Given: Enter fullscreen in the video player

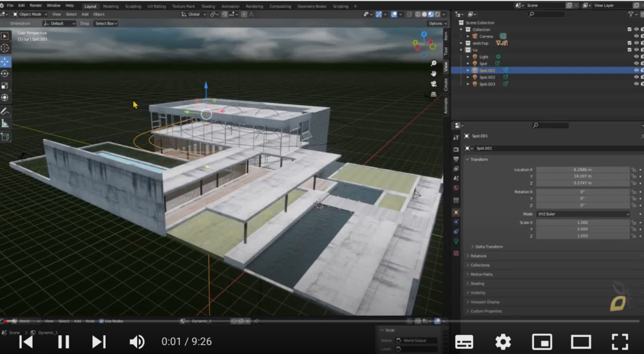Looking at the screenshot, I should point(619,341).
